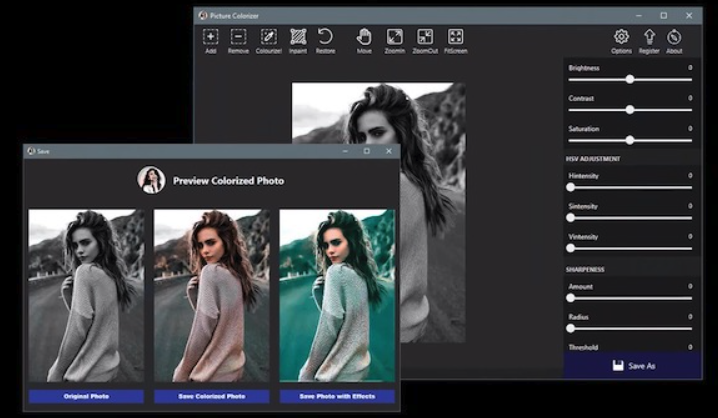Click the SHARPENESS section label
The width and height of the screenshot is (718, 418).
pos(585,270)
